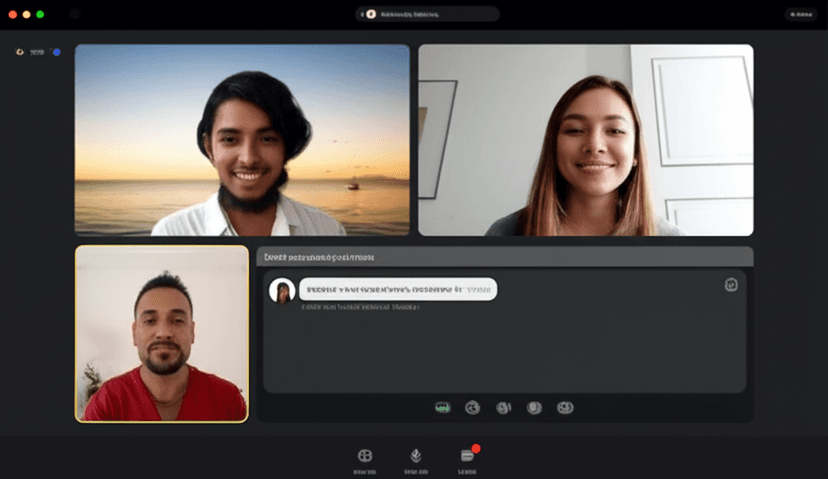
Task: Click the button at top-right of the window
Action: tap(800, 14)
